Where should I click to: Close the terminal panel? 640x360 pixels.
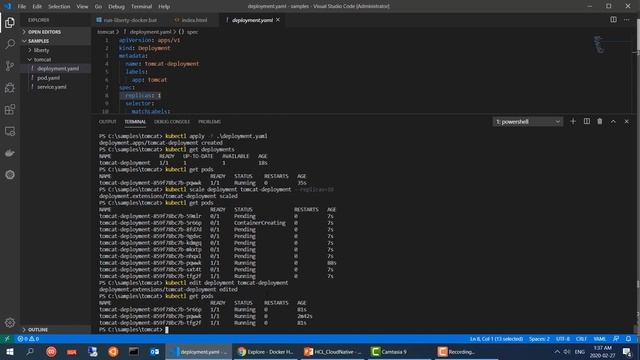point(627,121)
